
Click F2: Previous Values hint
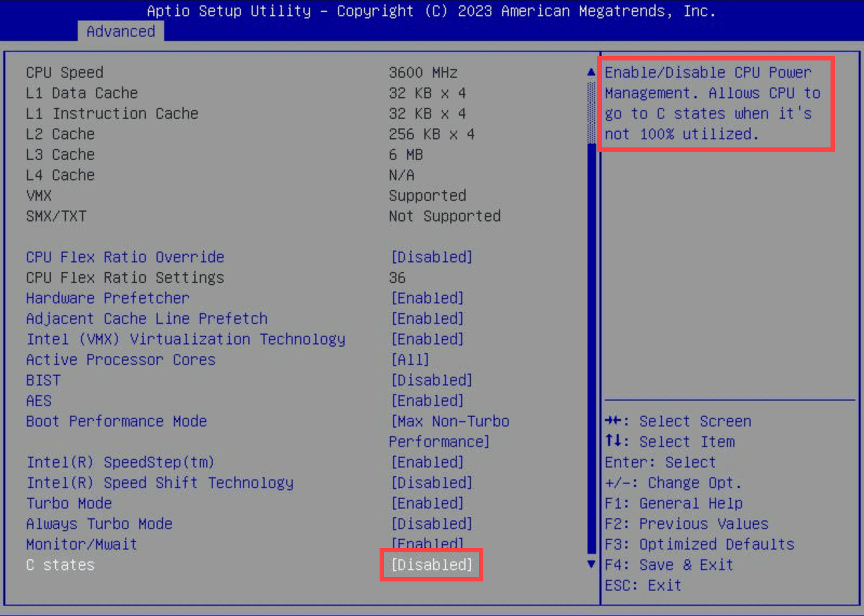[x=687, y=524]
